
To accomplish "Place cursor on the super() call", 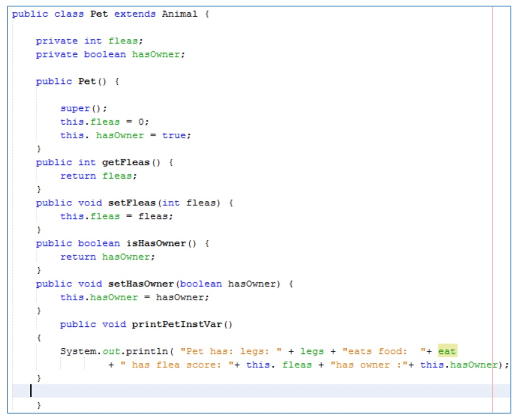I will coord(83,108).
